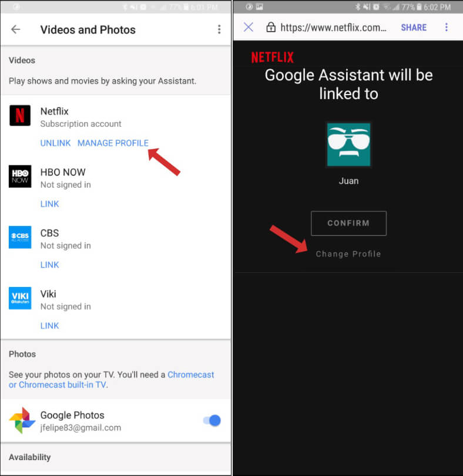Tap the HBO NOW app icon
Screen dimensions: 463x476
(x=20, y=177)
